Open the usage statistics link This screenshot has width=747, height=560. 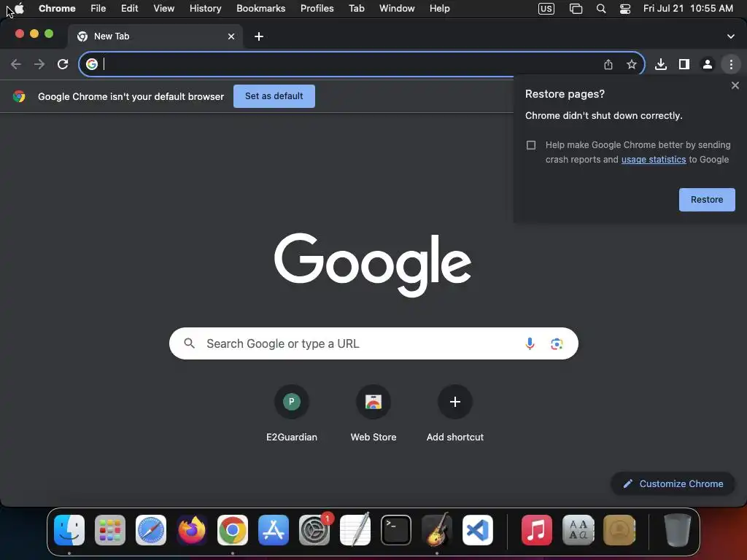[654, 160]
